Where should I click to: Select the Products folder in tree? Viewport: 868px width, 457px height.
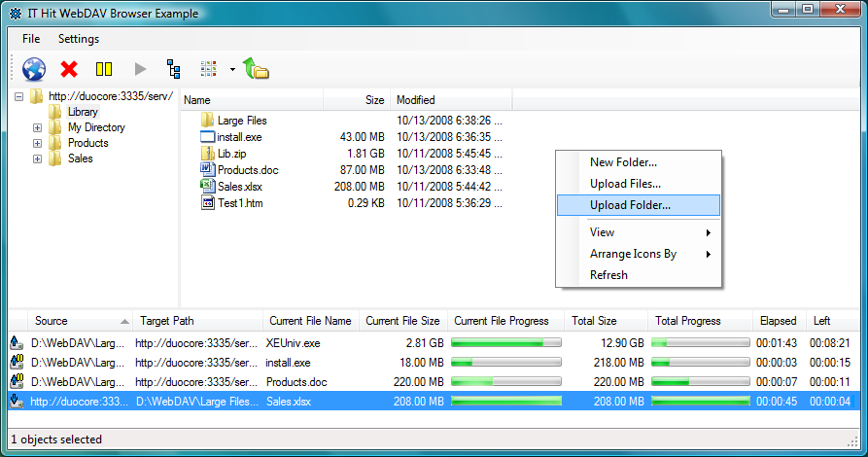[x=88, y=143]
